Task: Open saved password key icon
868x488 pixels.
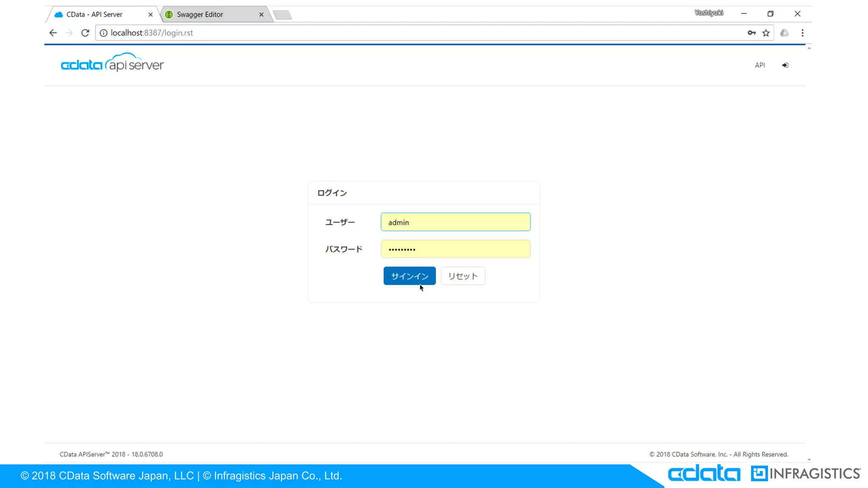Action: pyautogui.click(x=751, y=33)
